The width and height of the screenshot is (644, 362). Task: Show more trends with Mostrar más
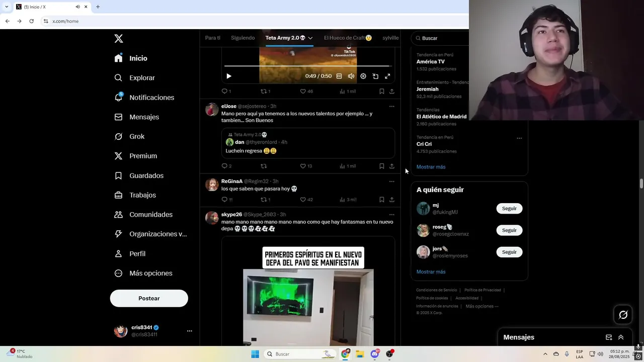[431, 167]
